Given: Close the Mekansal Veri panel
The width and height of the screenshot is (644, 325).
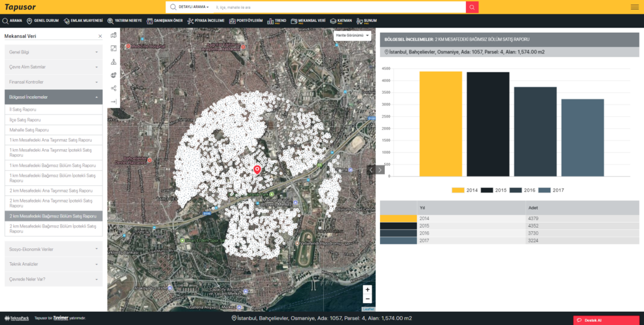Looking at the screenshot, I should (x=99, y=36).
